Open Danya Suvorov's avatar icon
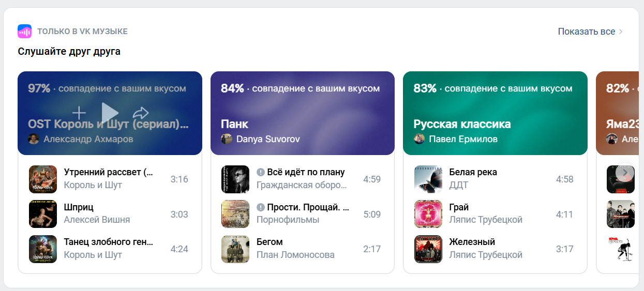 (x=227, y=139)
